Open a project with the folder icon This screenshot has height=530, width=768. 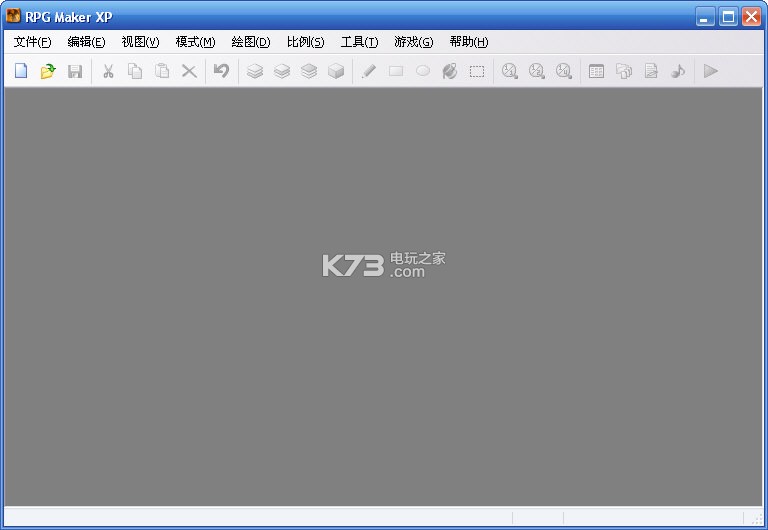[x=48, y=71]
